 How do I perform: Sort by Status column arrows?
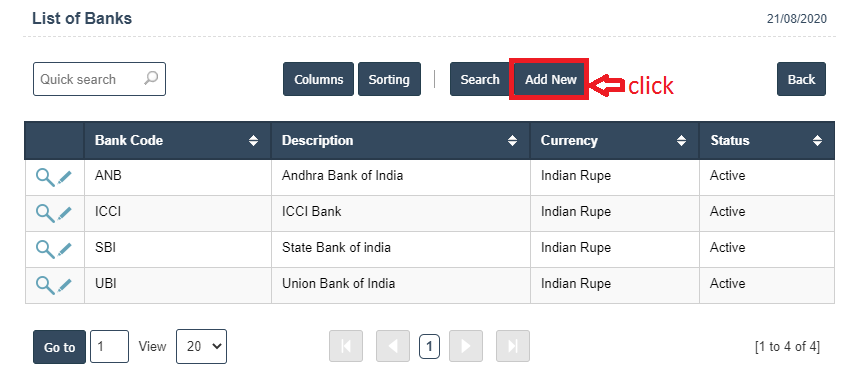[817, 141]
